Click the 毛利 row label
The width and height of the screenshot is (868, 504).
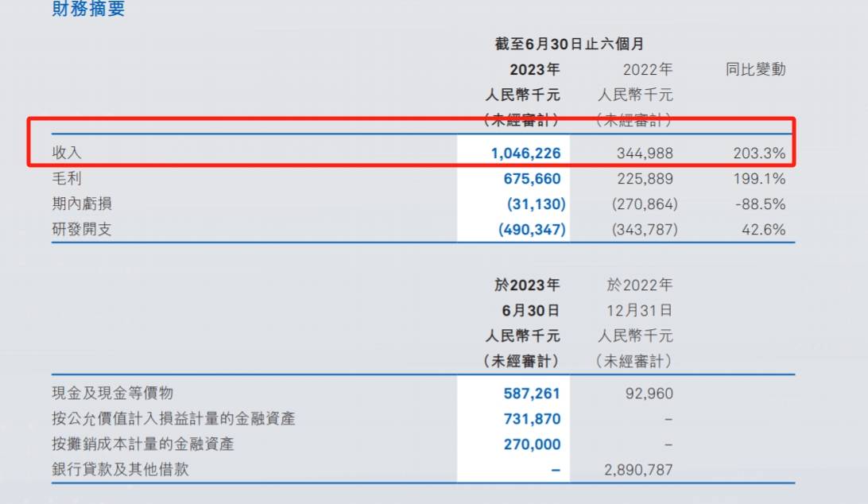click(x=67, y=178)
